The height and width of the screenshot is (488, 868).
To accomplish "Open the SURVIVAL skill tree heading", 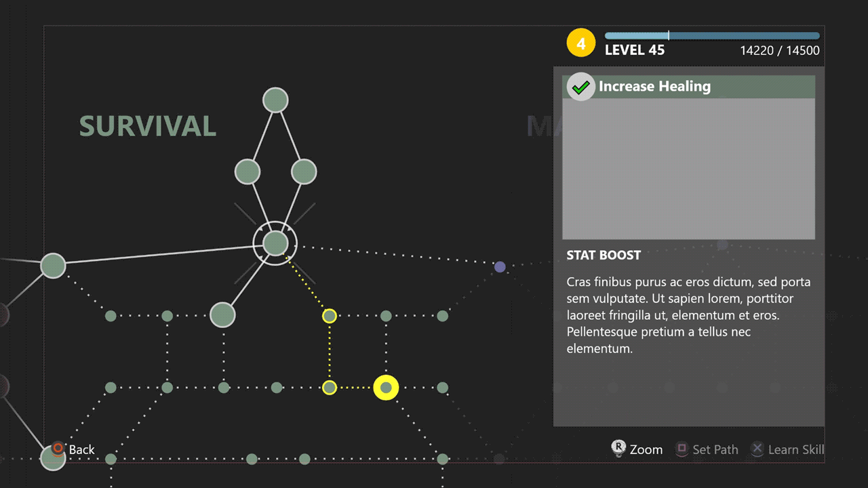I will point(148,127).
